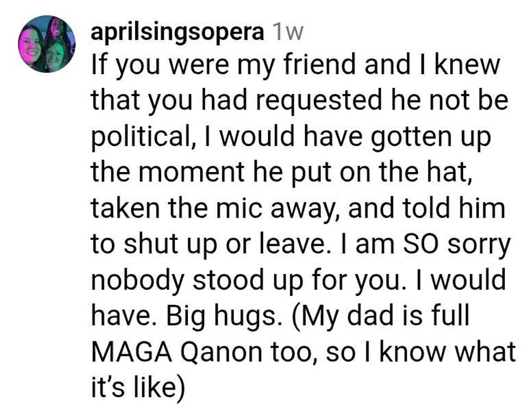
Task: Click the word "moment" in the comment
Action: click(x=187, y=173)
